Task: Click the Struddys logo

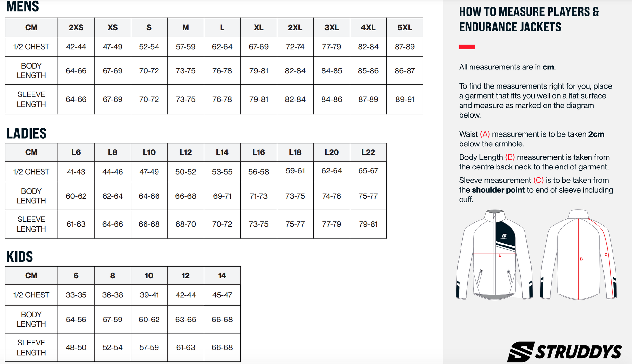Action: pos(564,351)
